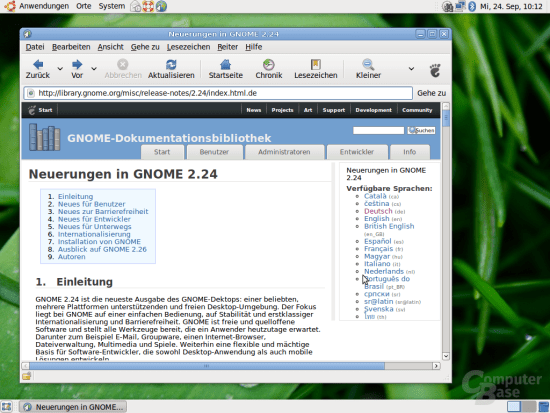The width and height of the screenshot is (550, 413).
Task: Select the Svenska language link
Action: (379, 309)
